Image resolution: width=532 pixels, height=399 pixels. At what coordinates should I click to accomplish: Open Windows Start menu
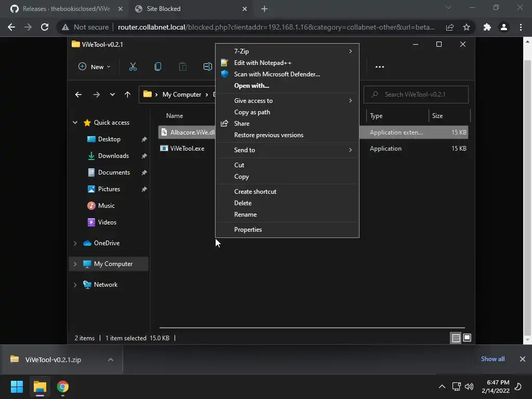(x=17, y=387)
